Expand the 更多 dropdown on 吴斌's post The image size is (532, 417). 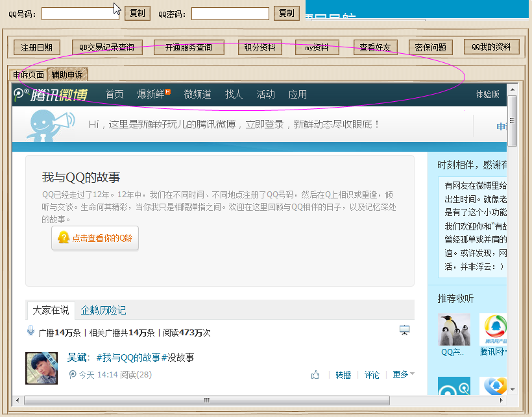[404, 374]
